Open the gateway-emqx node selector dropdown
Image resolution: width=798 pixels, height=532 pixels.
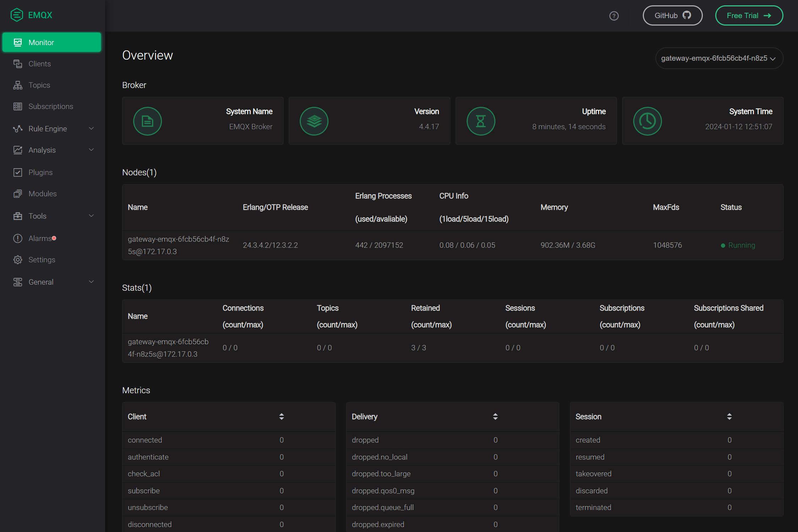pos(719,58)
